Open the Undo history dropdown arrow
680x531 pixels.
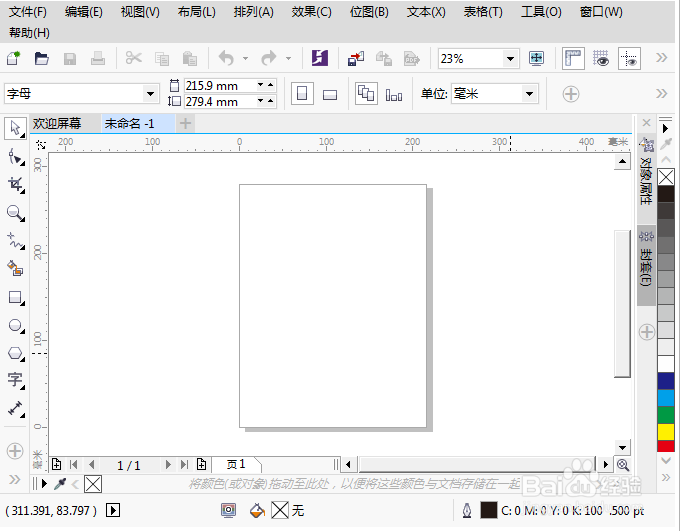pos(245,58)
